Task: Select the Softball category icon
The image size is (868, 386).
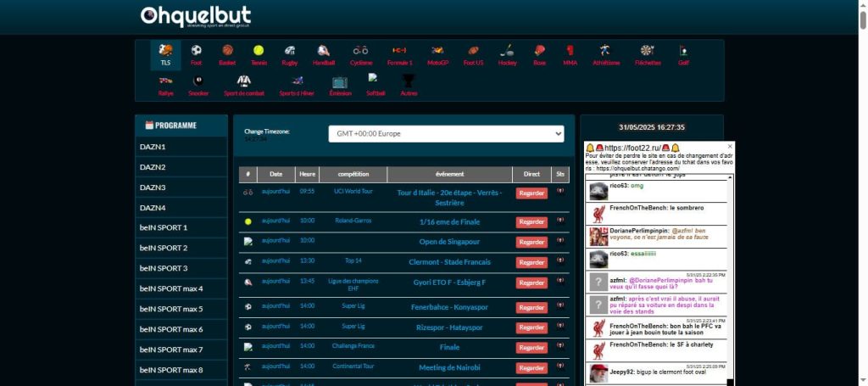Action: point(373,79)
